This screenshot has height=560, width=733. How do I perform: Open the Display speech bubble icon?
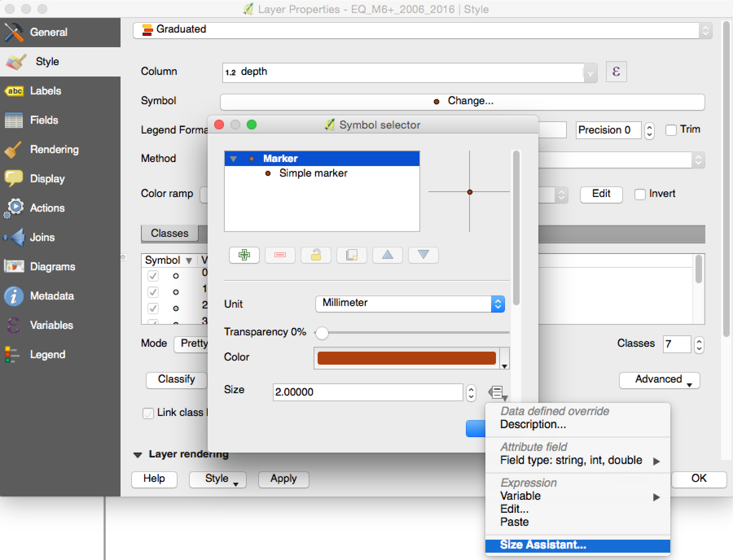[13, 179]
